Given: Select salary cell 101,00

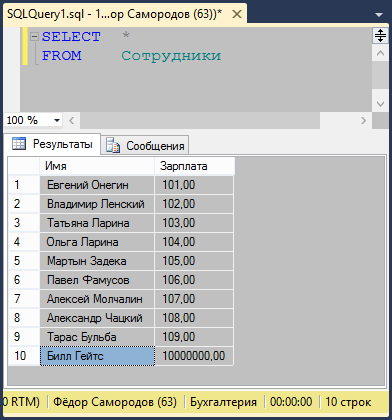Looking at the screenshot, I should point(194,185).
